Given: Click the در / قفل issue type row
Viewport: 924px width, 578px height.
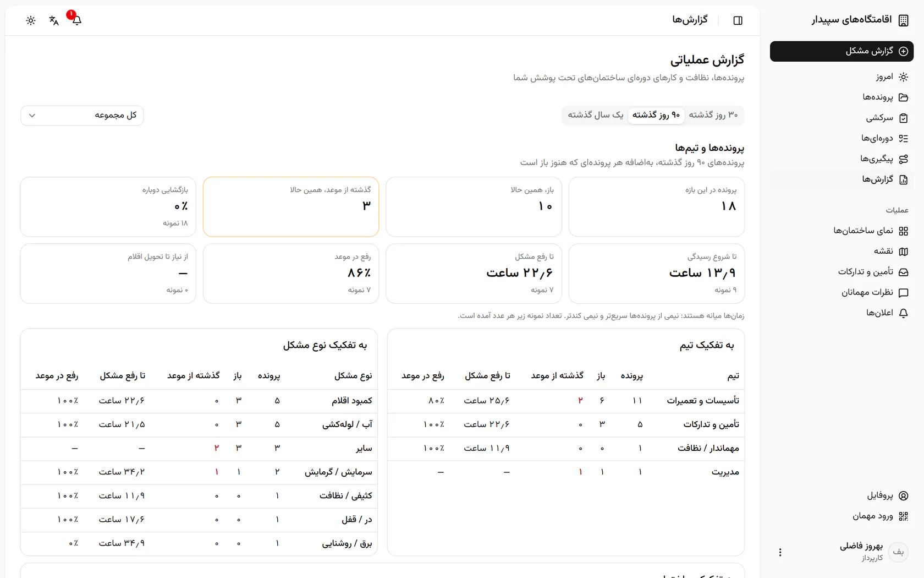Looking at the screenshot, I should click(199, 520).
